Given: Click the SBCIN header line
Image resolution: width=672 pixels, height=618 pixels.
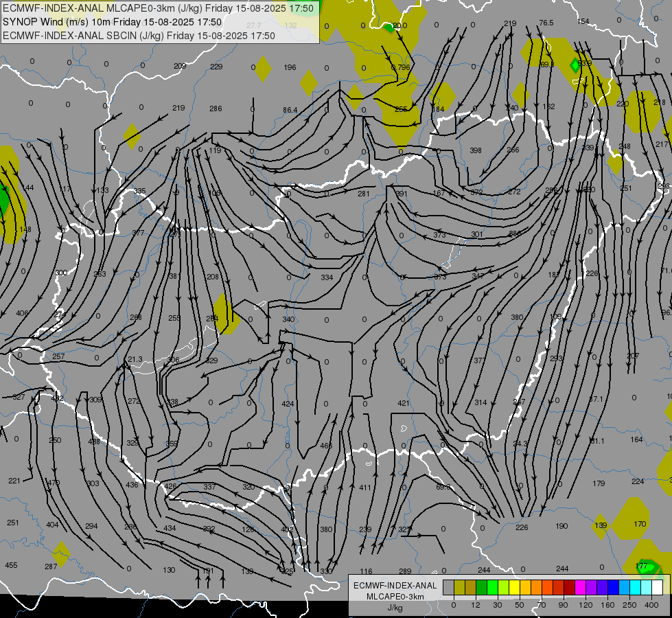Looking at the screenshot, I should click(x=139, y=36).
